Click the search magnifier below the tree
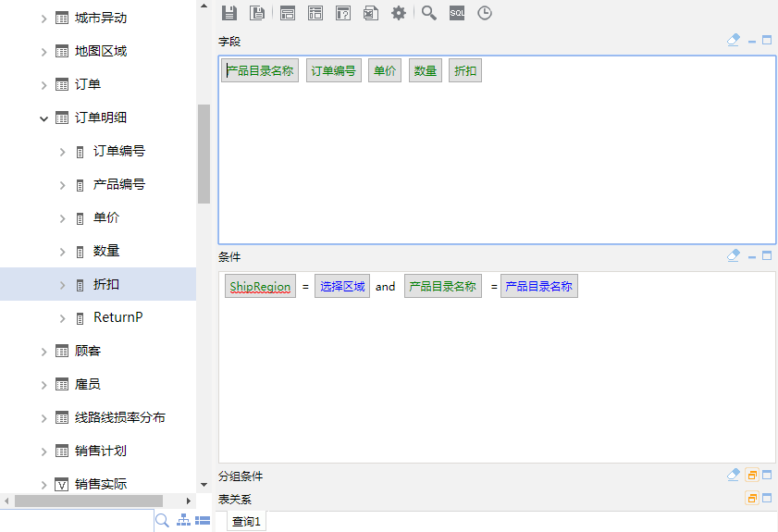This screenshot has width=778, height=532. point(162,521)
